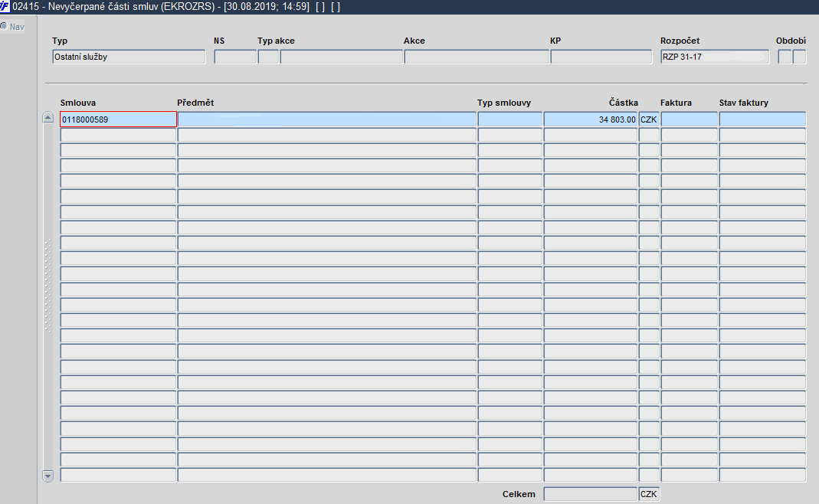Click the vertical scrollbar track of the contracts list

(x=48, y=296)
